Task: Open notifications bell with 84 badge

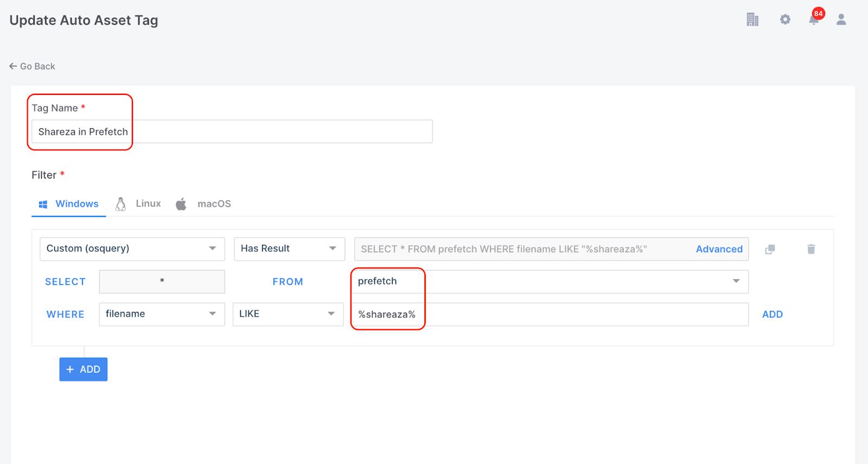Action: (x=814, y=20)
